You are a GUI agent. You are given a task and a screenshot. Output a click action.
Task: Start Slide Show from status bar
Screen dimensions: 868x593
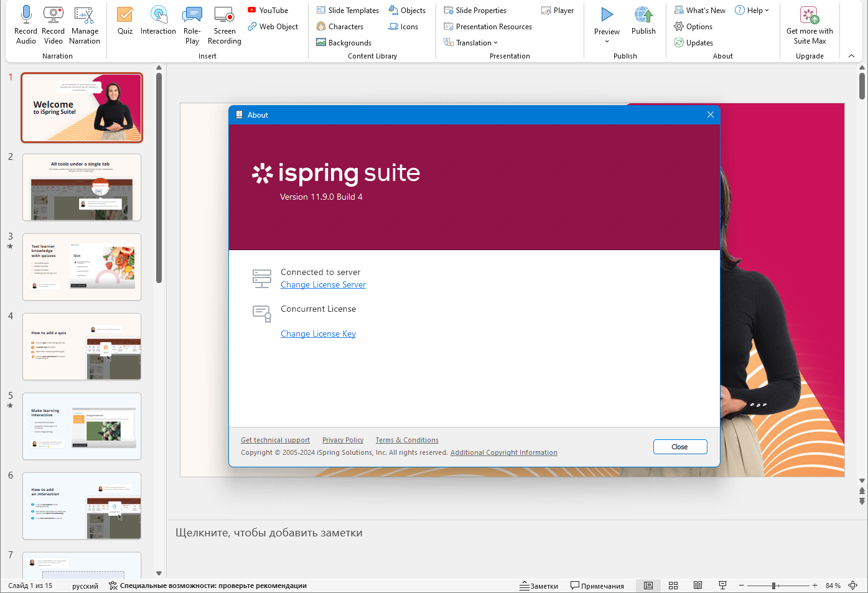pyautogui.click(x=722, y=586)
